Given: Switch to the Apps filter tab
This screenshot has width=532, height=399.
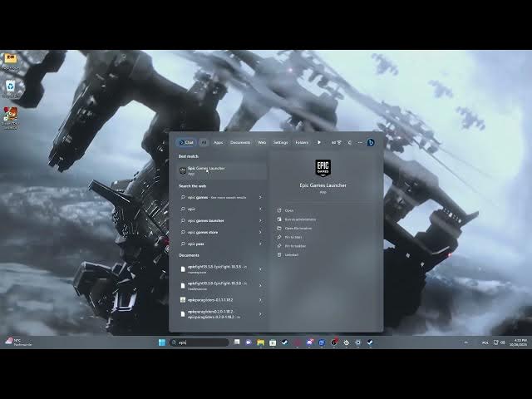Looking at the screenshot, I should click(218, 142).
